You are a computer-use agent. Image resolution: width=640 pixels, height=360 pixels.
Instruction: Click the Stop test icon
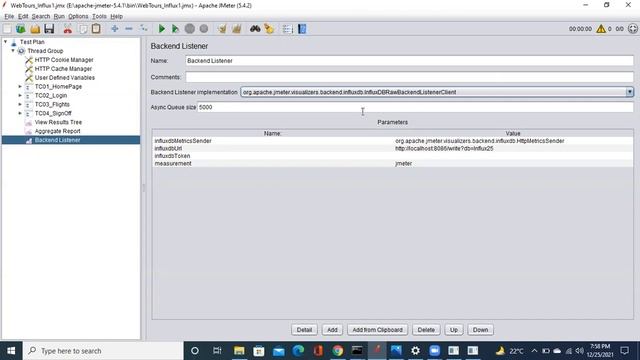click(190, 29)
